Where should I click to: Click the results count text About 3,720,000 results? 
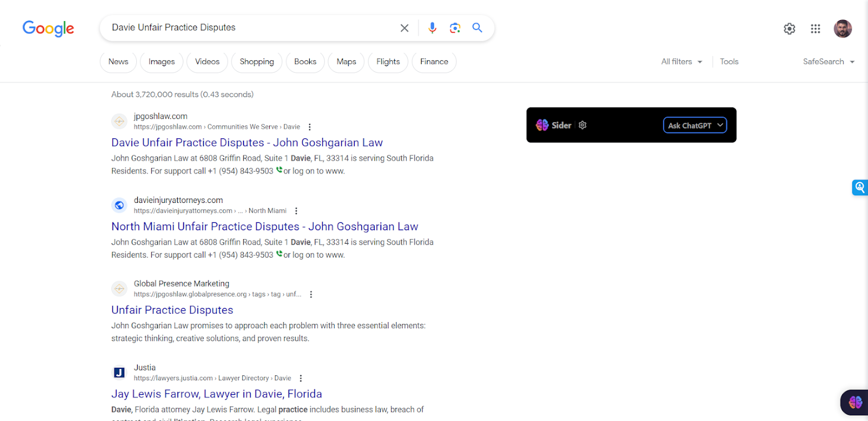[x=182, y=94]
